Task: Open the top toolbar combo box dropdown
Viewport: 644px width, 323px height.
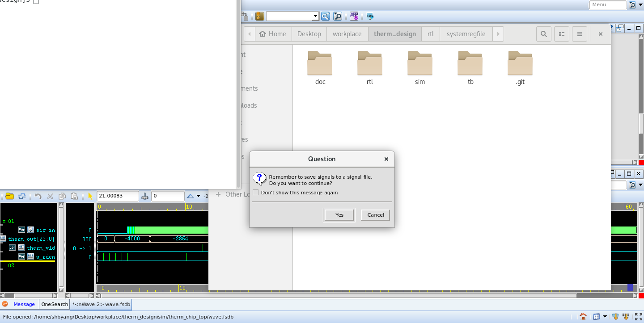Action: 315,17
